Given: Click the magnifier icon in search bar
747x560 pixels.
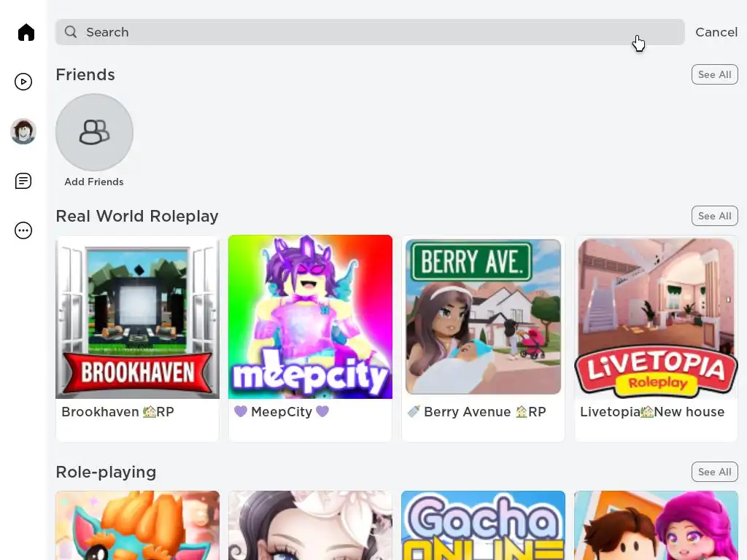Looking at the screenshot, I should click(71, 32).
